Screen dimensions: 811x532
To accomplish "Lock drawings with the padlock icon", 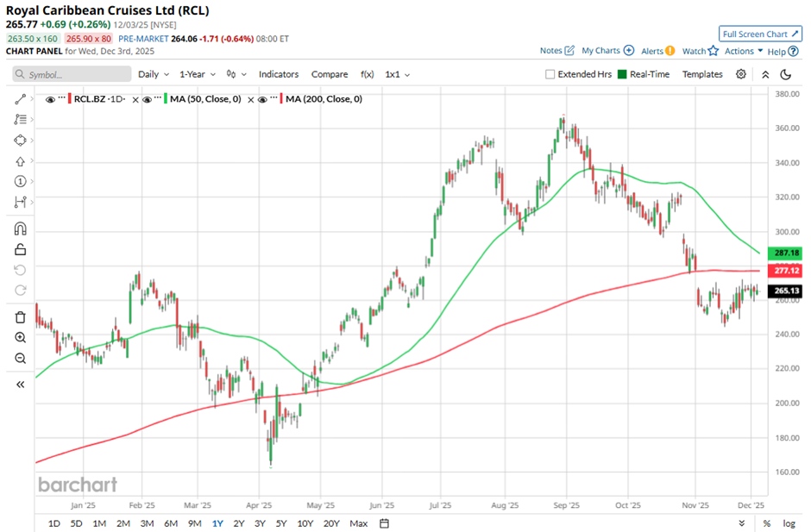I will pos(21,249).
